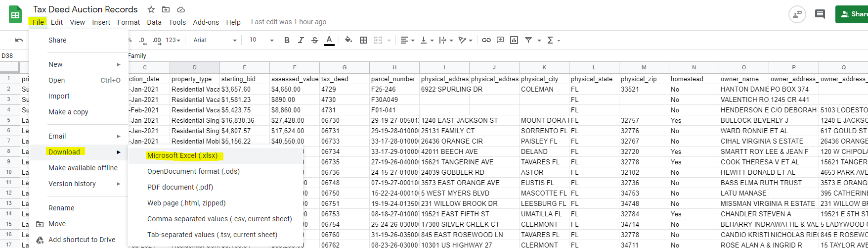The width and height of the screenshot is (868, 248).
Task: Open the 'Last edit was 1 hour ago' link
Action: (289, 22)
